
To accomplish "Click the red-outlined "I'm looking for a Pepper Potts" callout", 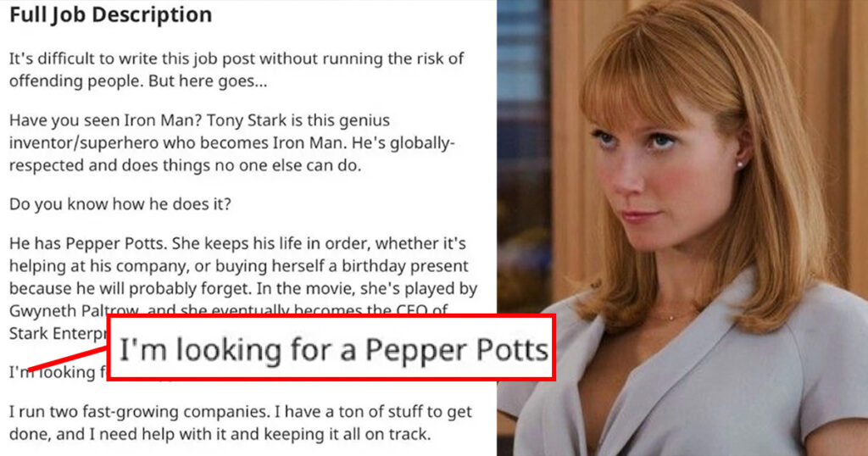I will (x=331, y=348).
